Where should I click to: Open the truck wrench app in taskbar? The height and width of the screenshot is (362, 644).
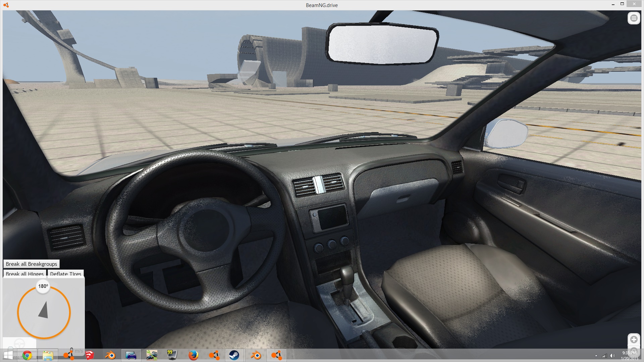[x=152, y=355]
